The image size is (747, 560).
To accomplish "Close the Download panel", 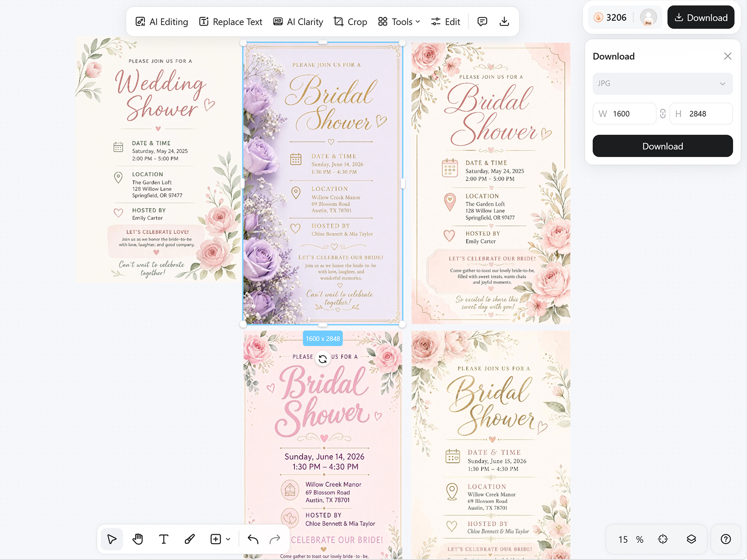I will click(728, 56).
